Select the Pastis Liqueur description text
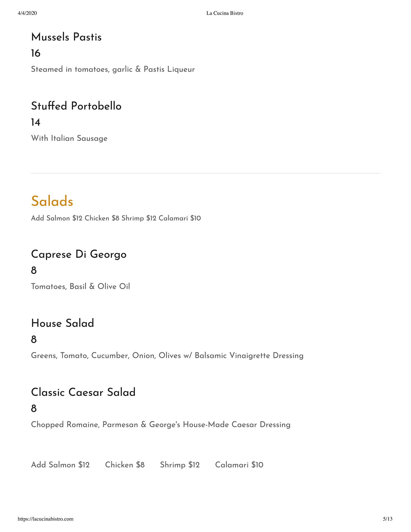The image size is (411, 532). tap(113, 69)
